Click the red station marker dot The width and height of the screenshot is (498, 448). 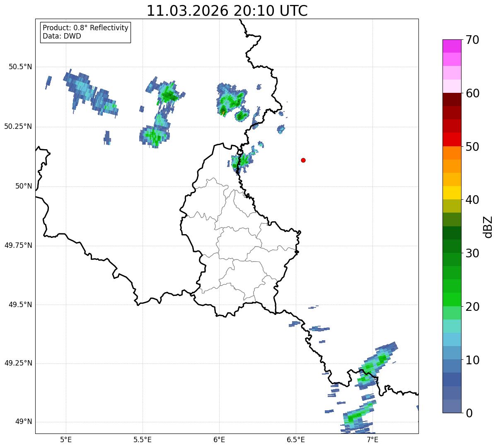(303, 160)
